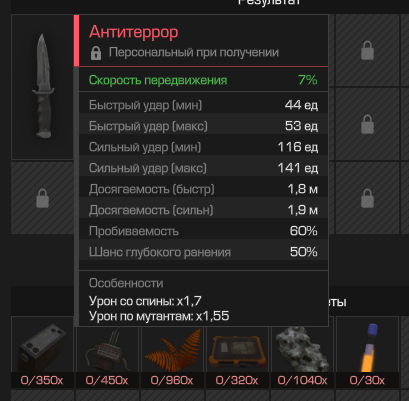409x401 pixels.
Task: Select the orange device material 0/320x
Action: 237,352
